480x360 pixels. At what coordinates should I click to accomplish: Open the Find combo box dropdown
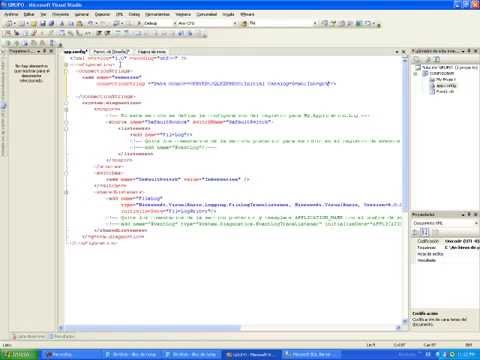[315, 23]
